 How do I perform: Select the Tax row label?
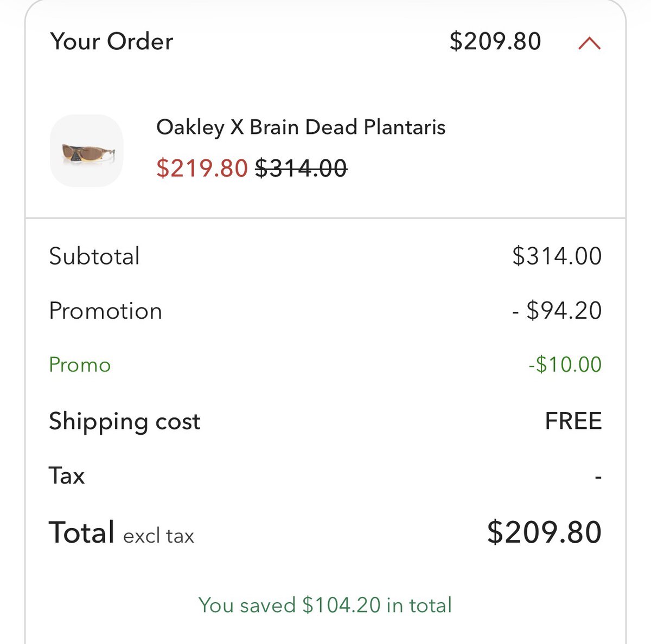[67, 476]
